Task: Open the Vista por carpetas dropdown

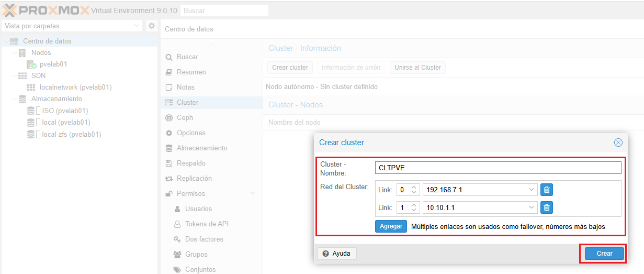Action: point(72,26)
